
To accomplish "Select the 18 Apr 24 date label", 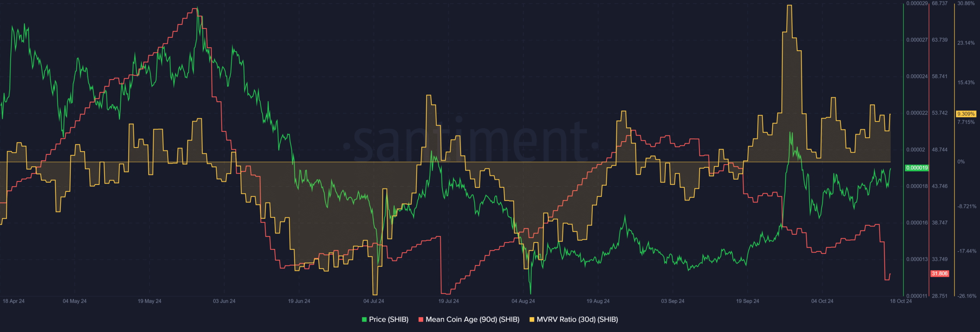I will click(x=13, y=301).
